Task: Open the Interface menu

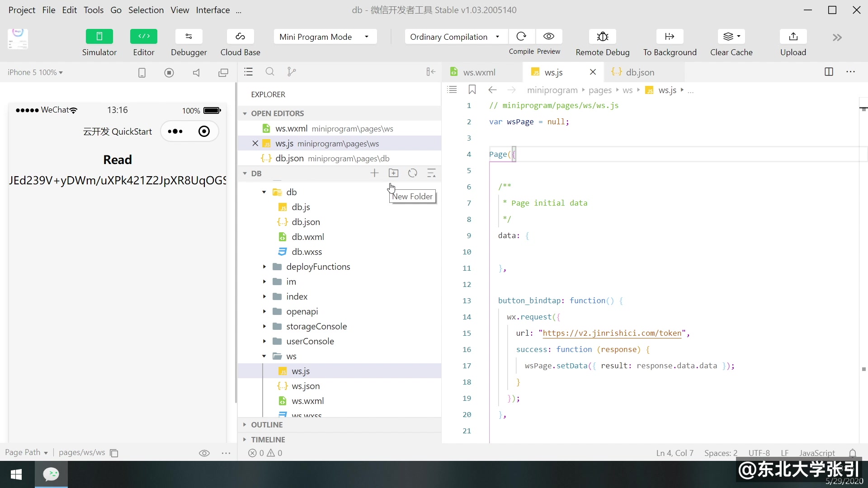Action: tap(213, 10)
